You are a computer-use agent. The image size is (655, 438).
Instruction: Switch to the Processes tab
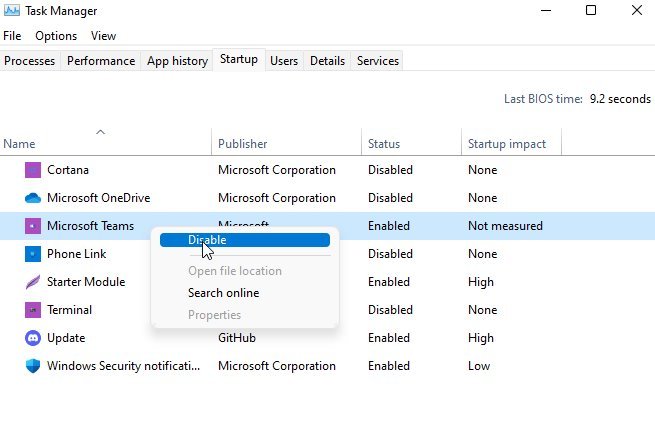(30, 61)
